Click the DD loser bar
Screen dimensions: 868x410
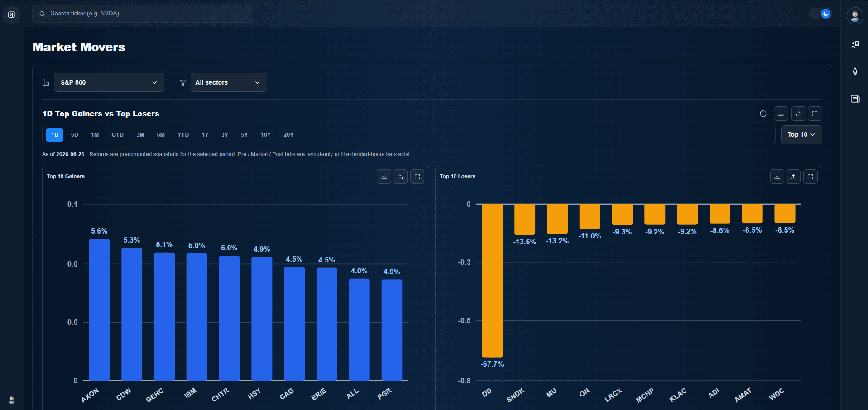pos(492,281)
